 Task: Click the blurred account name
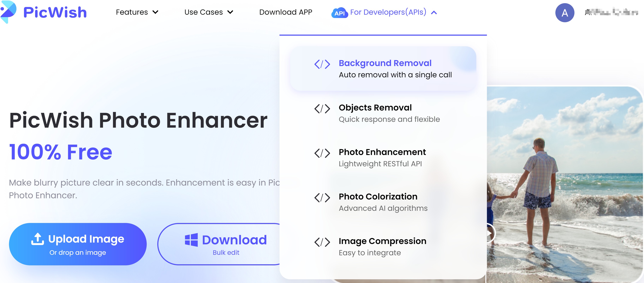click(x=611, y=12)
